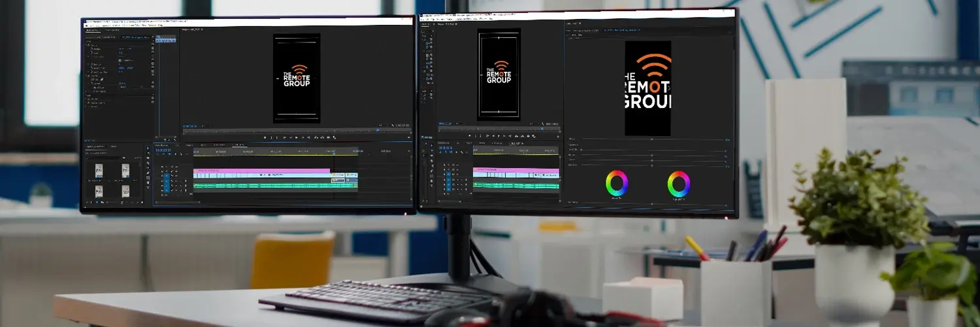Step back one frame in left Program Monitor
Viewport: 980px width, 327px height.
291,137
